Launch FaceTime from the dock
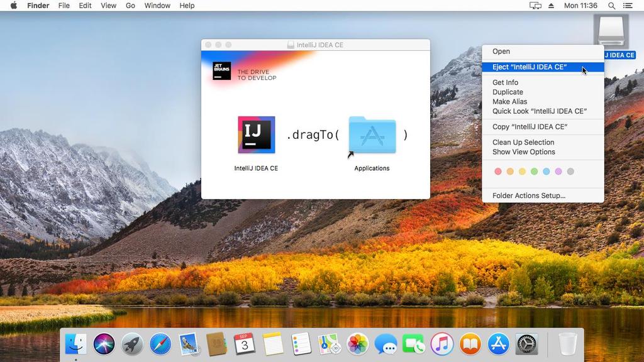644x362 pixels. pyautogui.click(x=414, y=344)
